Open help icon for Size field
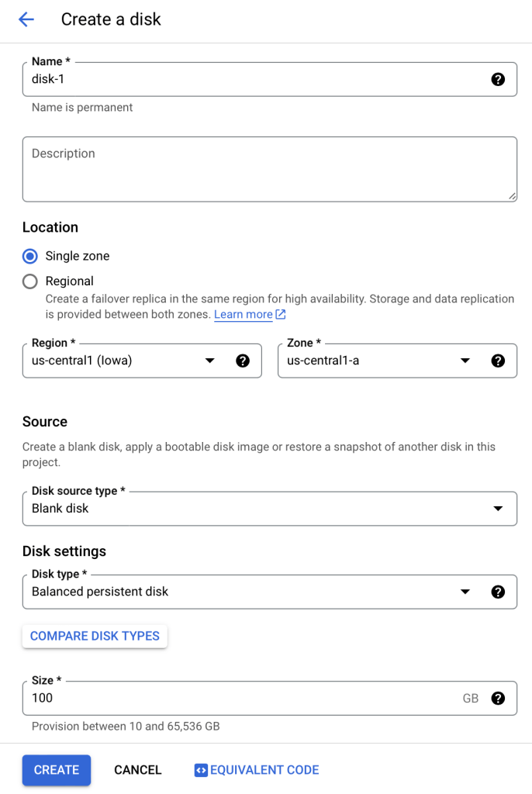This screenshot has height=794, width=532. pyautogui.click(x=499, y=698)
